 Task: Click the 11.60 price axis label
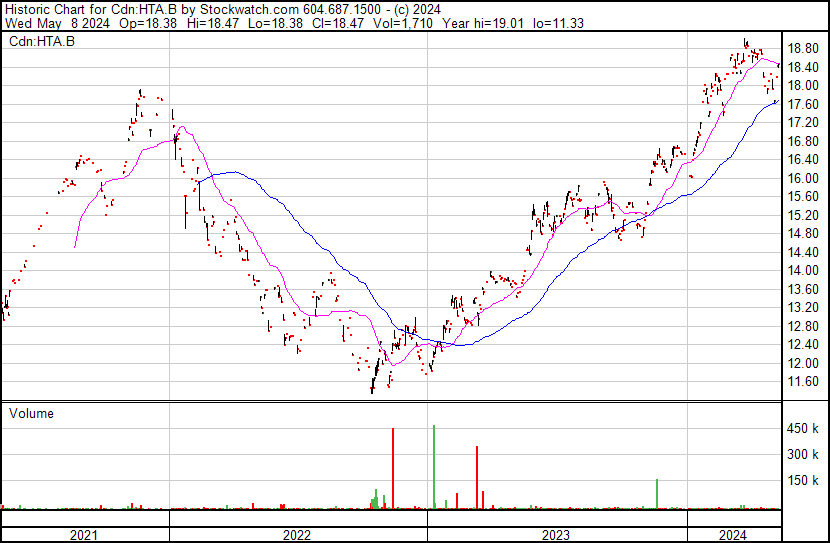(x=803, y=382)
